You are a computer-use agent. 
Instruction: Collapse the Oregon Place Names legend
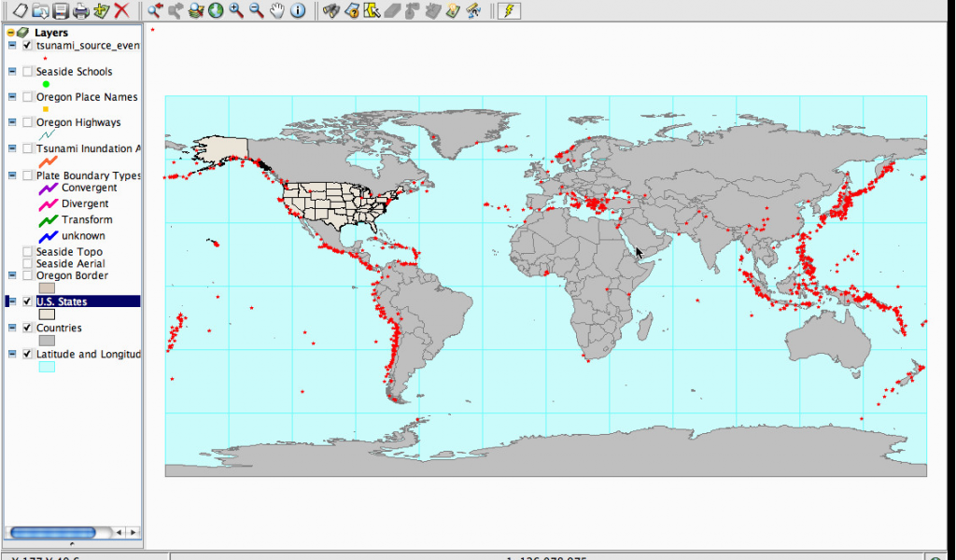pos(12,97)
